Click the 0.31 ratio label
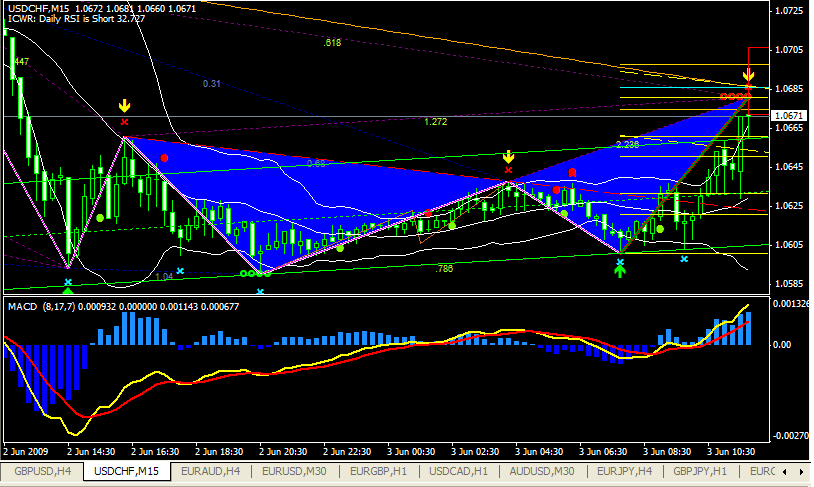This screenshot has height=487, width=814. tap(212, 84)
